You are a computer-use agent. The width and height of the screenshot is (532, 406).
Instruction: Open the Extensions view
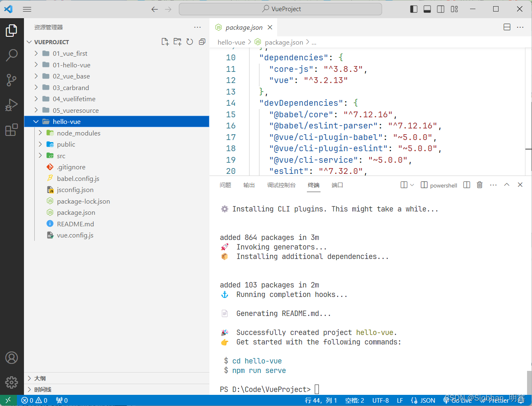[x=12, y=130]
